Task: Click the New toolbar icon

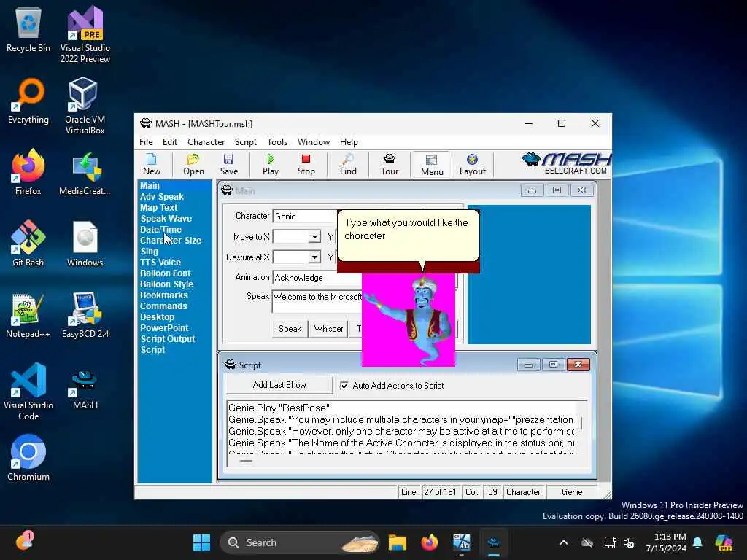Action: point(152,165)
